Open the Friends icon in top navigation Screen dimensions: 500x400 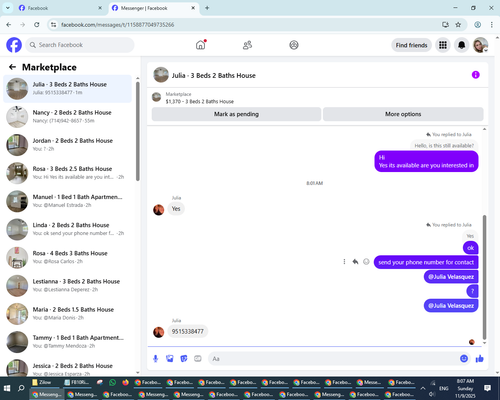pos(247,45)
